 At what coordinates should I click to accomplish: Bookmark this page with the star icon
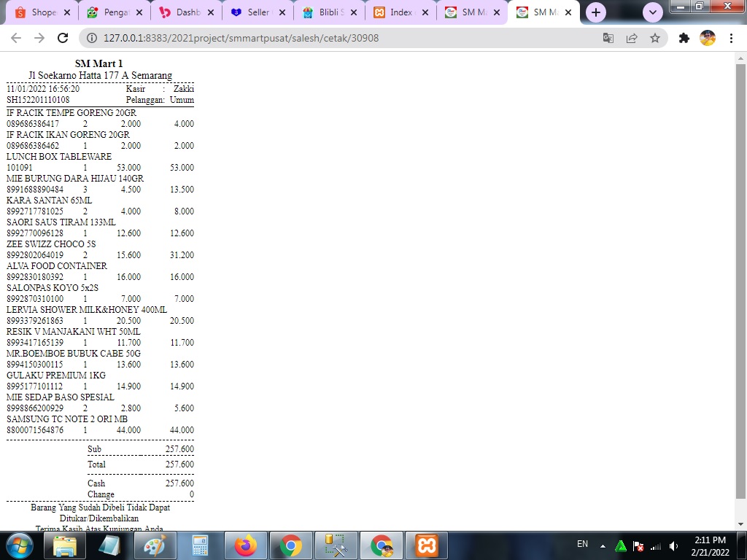[655, 38]
